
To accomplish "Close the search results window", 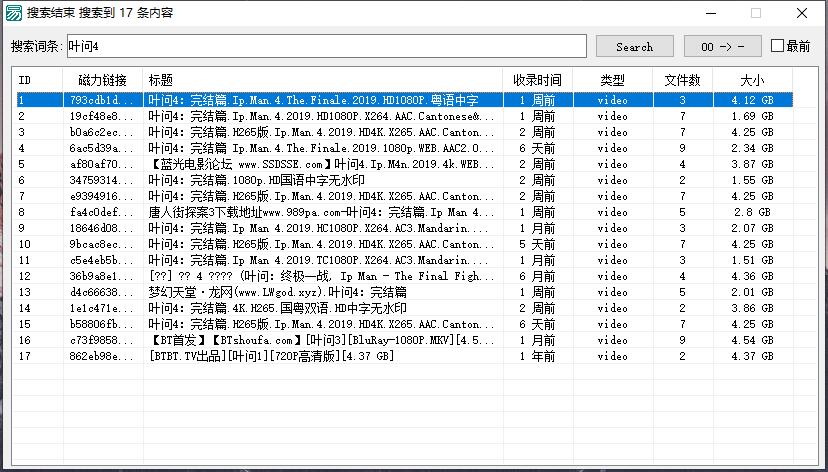I will coord(802,13).
